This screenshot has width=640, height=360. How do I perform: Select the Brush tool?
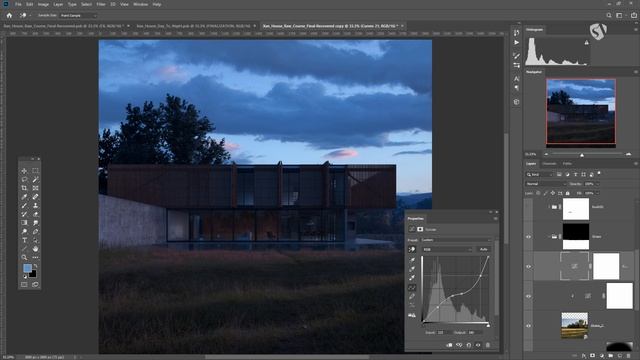tap(24, 206)
